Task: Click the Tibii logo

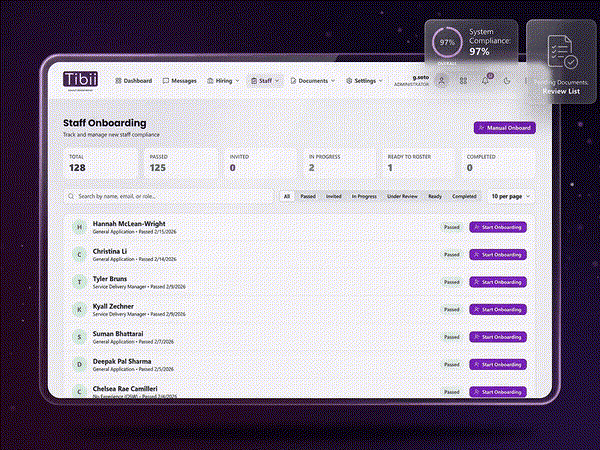Action: click(x=80, y=80)
